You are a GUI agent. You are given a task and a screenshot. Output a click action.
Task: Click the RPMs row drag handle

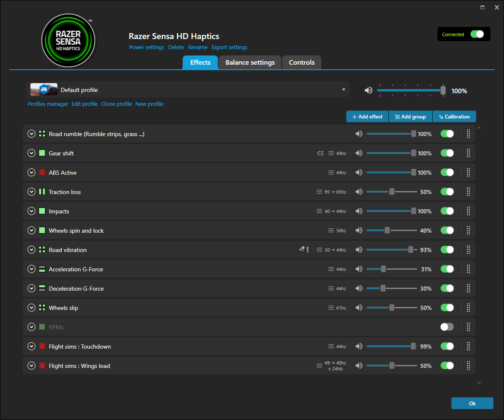pos(468,327)
